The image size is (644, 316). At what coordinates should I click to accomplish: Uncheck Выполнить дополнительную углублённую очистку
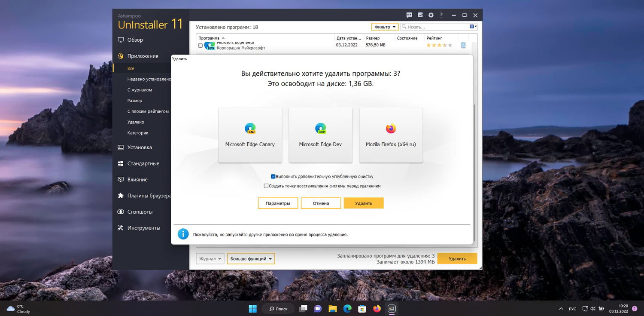(273, 176)
